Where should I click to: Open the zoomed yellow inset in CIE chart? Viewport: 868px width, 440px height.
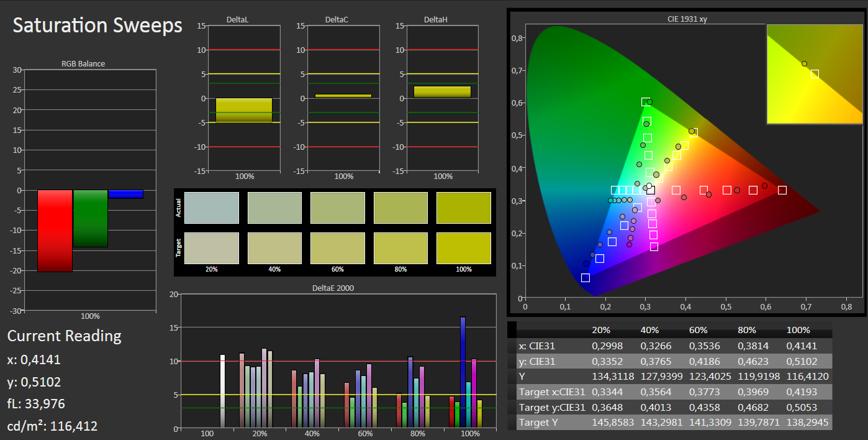click(x=815, y=75)
